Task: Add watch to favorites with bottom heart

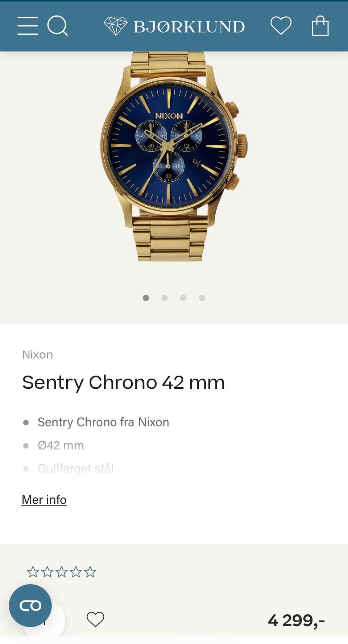Action: (95, 619)
